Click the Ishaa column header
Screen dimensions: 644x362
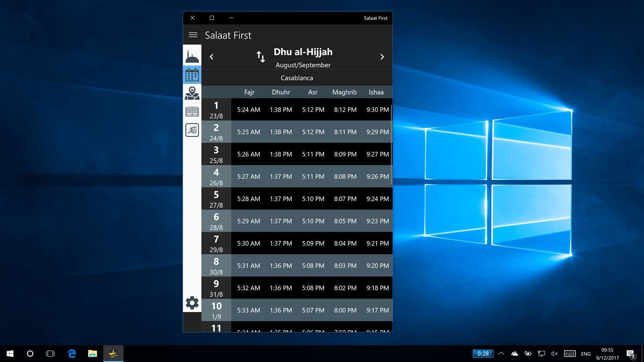click(x=376, y=92)
